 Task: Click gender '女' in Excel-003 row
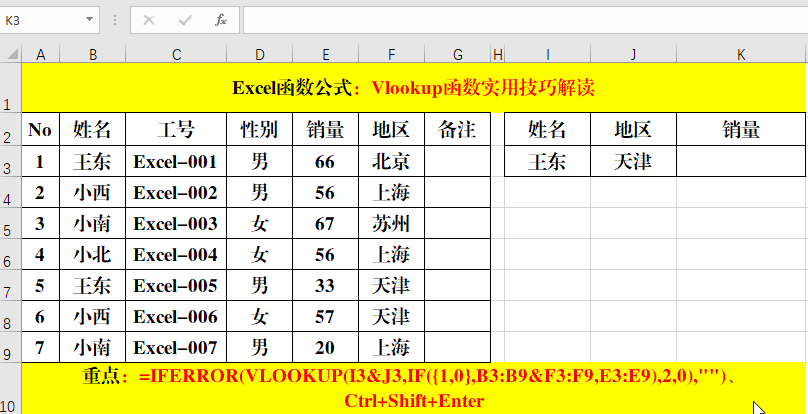260,224
